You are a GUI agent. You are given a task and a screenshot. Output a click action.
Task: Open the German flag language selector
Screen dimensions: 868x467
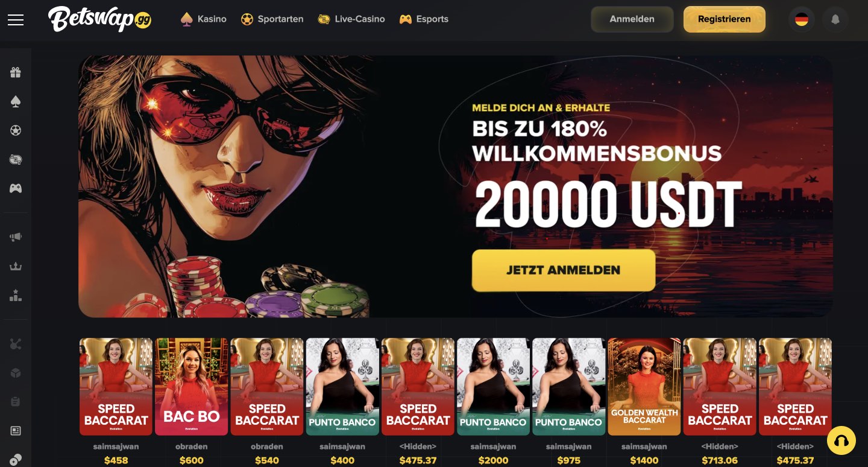pos(802,19)
